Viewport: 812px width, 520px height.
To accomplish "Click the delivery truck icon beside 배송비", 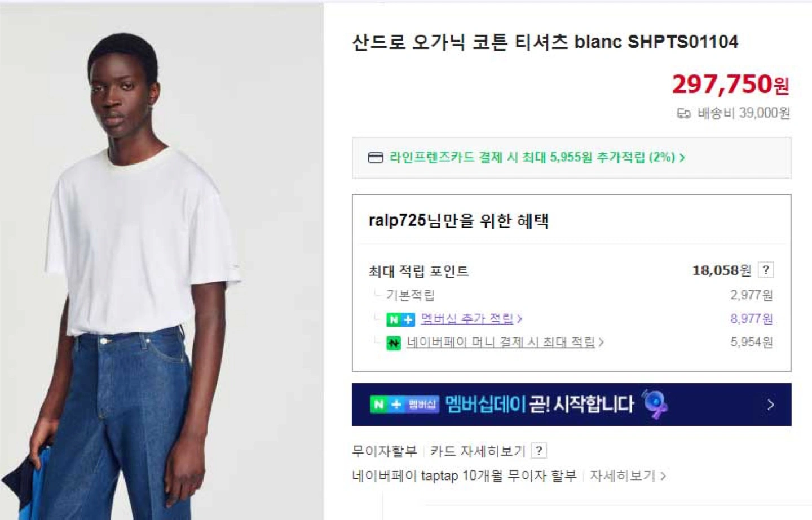I will click(x=683, y=114).
